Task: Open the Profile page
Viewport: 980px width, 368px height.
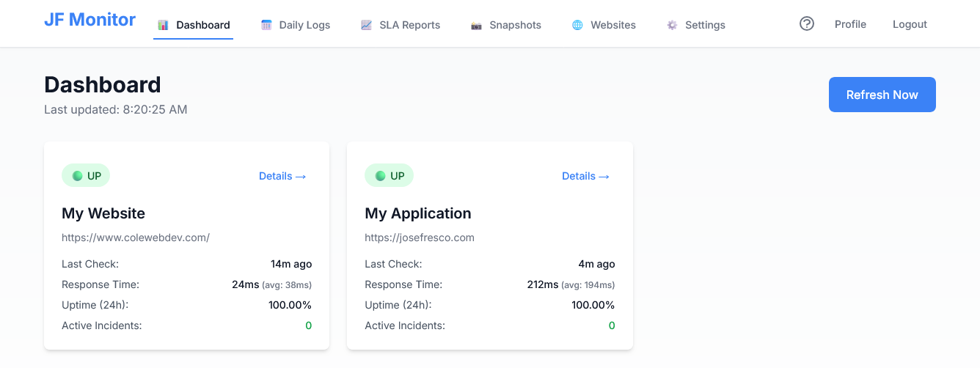Action: [x=850, y=24]
